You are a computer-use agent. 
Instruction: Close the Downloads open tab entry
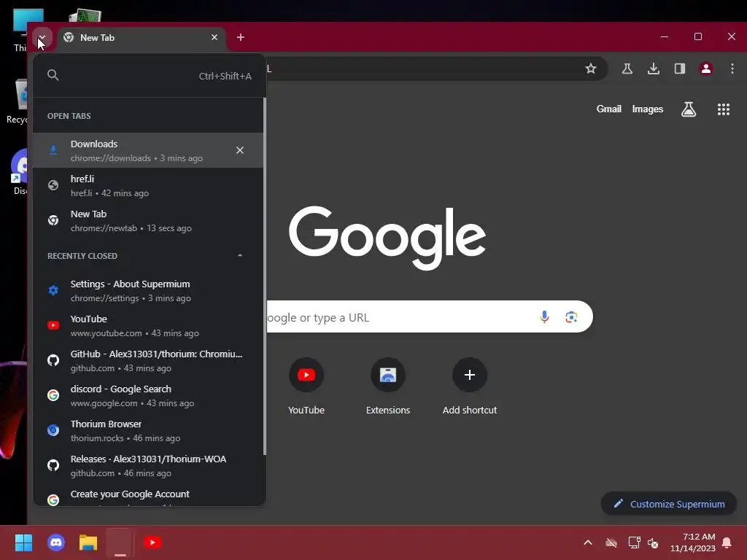click(x=240, y=150)
